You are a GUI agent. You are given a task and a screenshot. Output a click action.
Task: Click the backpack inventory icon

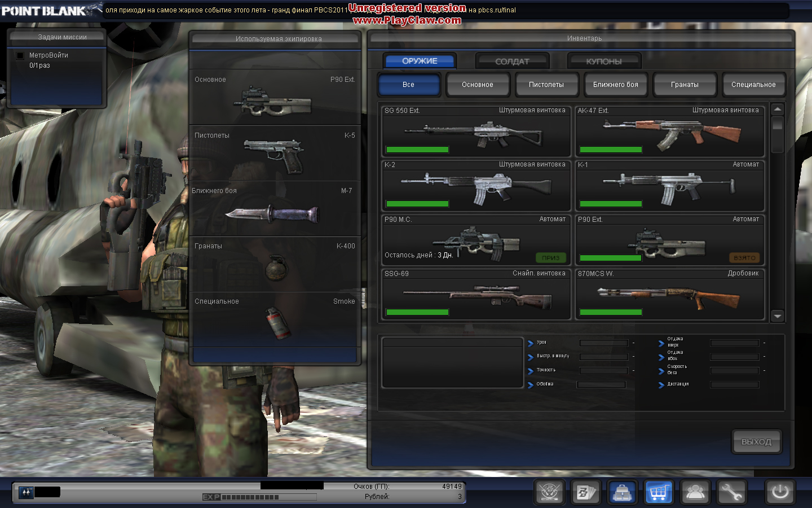click(622, 492)
